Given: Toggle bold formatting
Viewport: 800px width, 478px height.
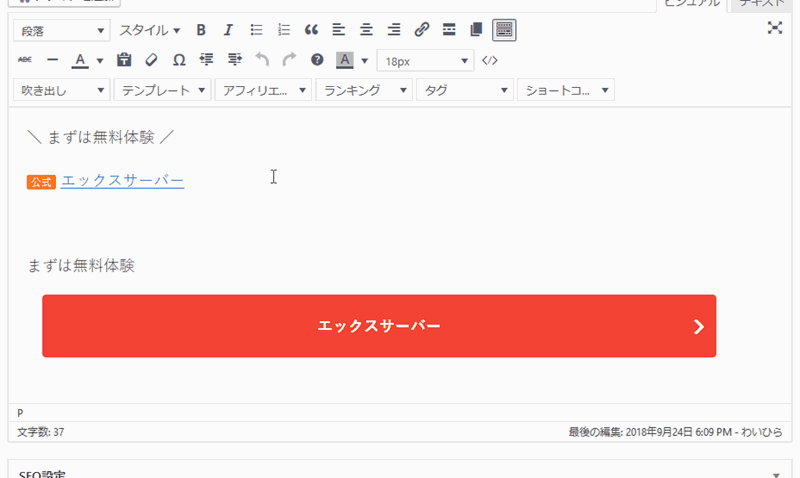Looking at the screenshot, I should tap(201, 30).
